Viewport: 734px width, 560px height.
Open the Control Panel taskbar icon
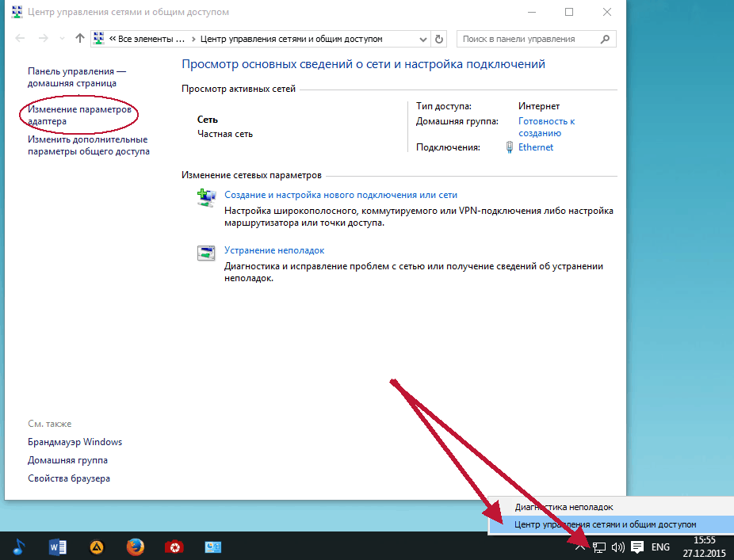click(x=213, y=547)
